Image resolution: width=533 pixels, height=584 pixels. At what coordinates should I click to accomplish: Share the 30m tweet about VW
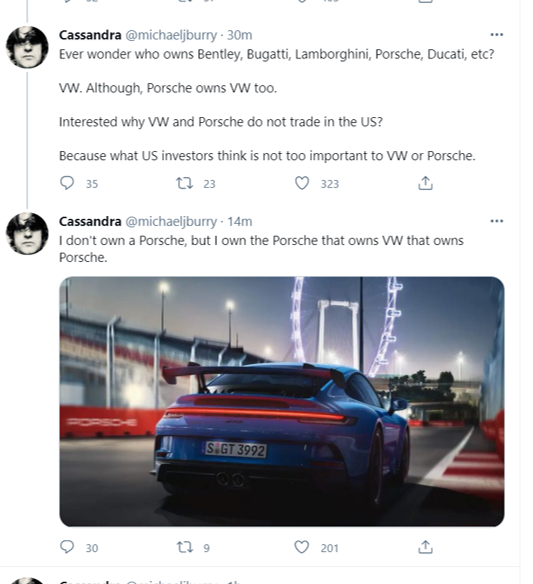425,183
